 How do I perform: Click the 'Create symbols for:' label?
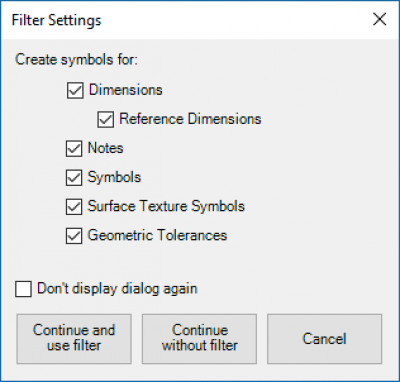[76, 60]
